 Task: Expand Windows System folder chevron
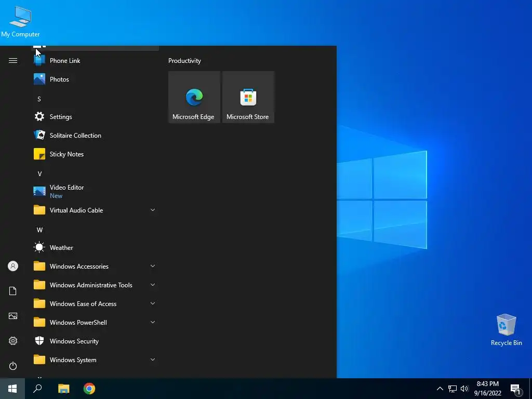[153, 360]
